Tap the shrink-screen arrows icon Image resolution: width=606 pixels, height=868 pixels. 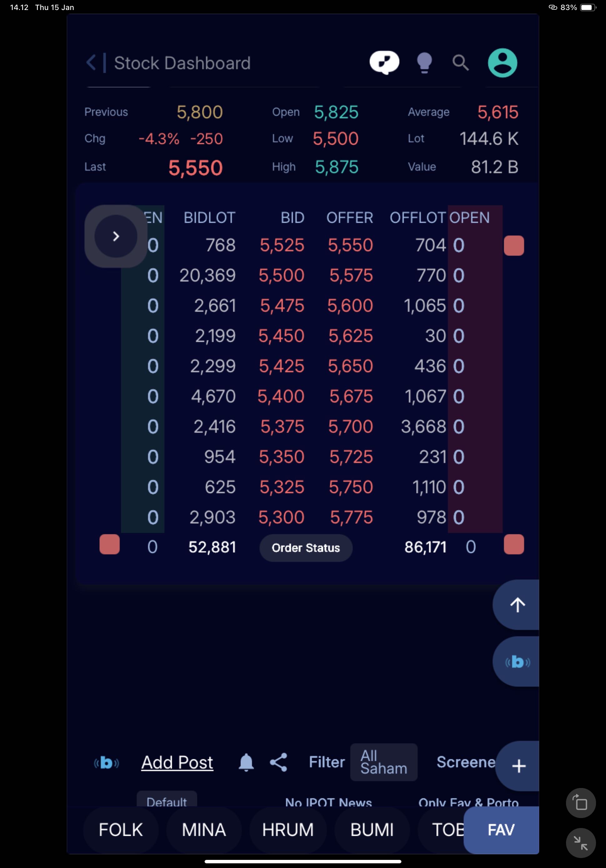pos(581,843)
